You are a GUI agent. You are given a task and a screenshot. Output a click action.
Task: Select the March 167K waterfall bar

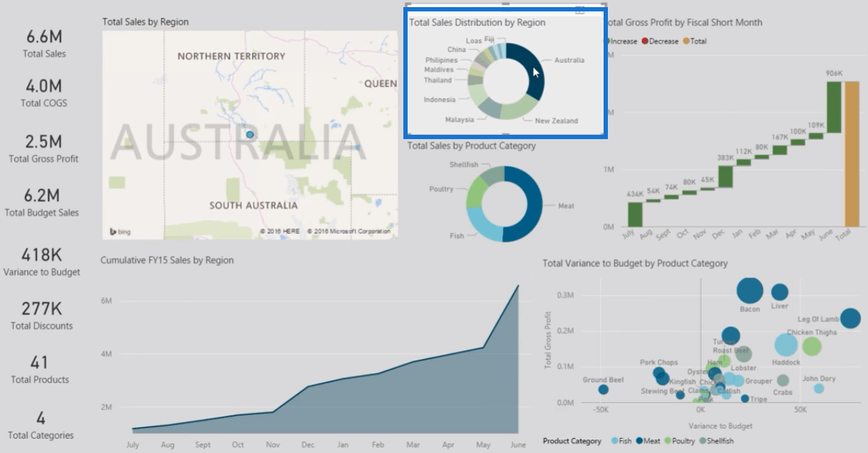pos(780,150)
